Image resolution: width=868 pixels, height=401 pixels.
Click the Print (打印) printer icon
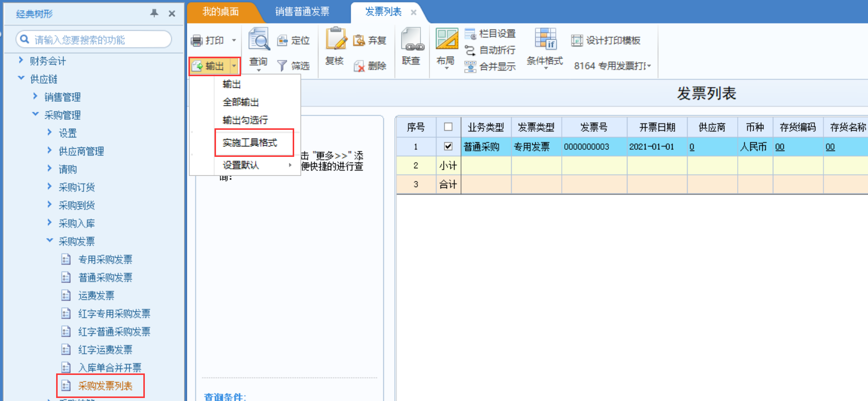(x=197, y=41)
